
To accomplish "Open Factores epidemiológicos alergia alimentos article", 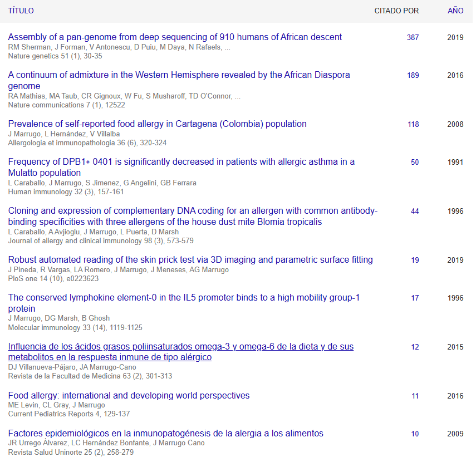I will (x=165, y=434).
